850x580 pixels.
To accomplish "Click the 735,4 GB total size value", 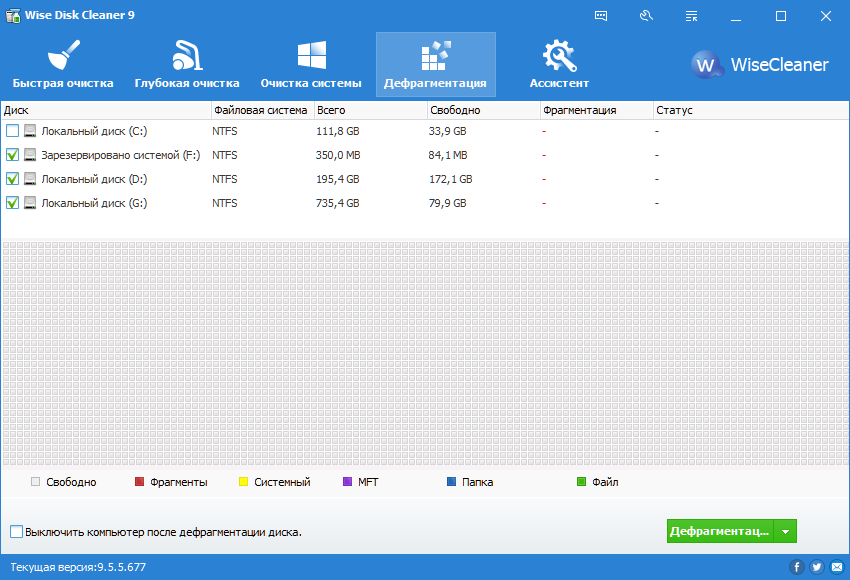I will point(338,203).
